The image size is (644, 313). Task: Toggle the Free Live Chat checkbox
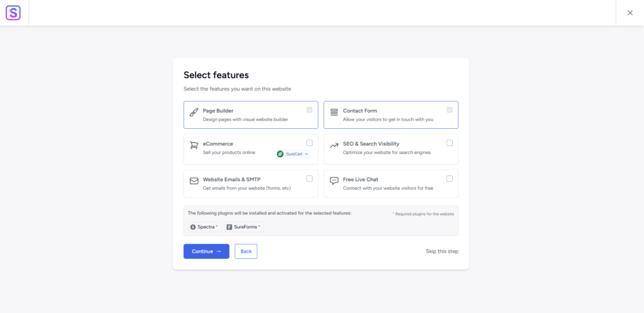point(450,178)
